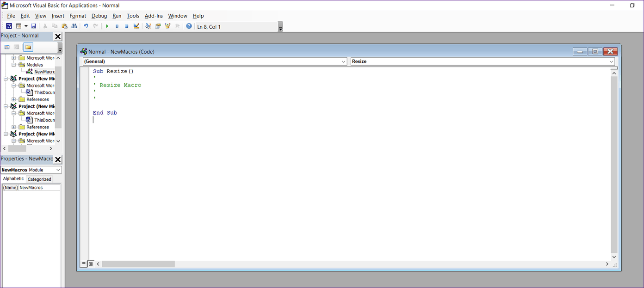
Task: Close the Project - Normal panel
Action: tap(58, 37)
